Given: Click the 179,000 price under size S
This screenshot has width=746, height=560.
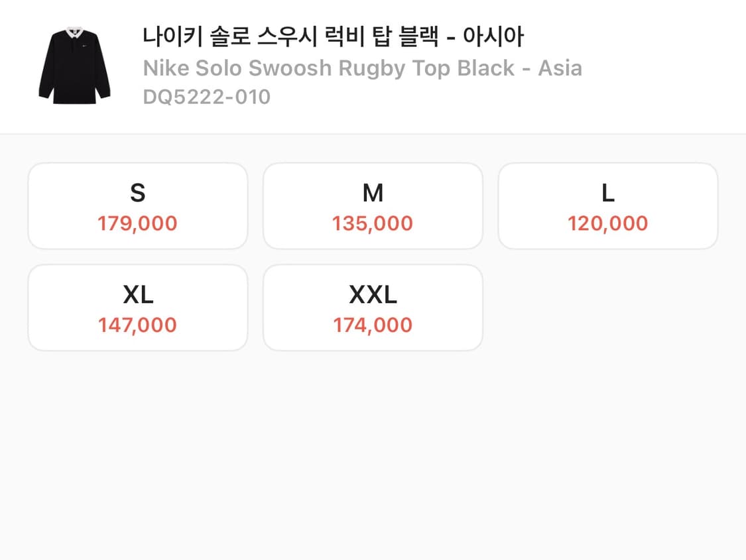Looking at the screenshot, I should (137, 223).
